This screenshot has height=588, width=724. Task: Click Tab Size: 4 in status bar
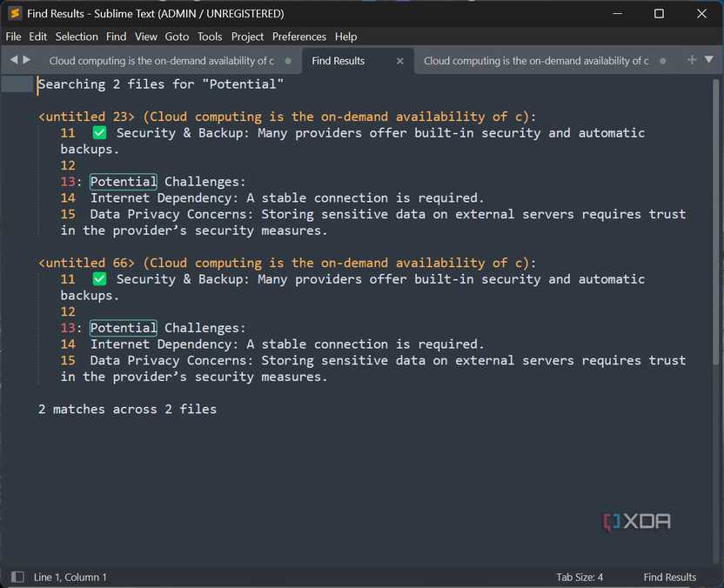pyautogui.click(x=580, y=577)
